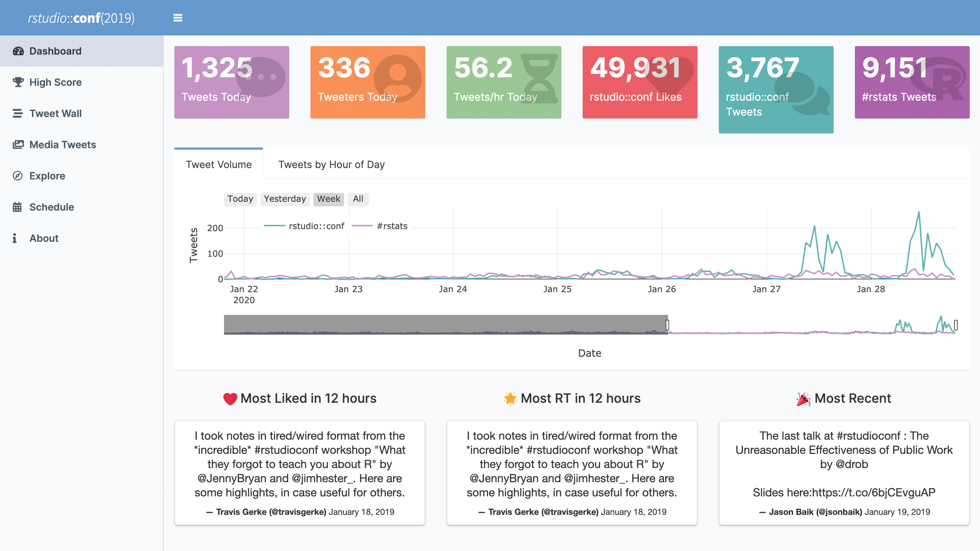
Task: Click the 49,931 rstudio::conf Likes value box
Action: point(640,82)
